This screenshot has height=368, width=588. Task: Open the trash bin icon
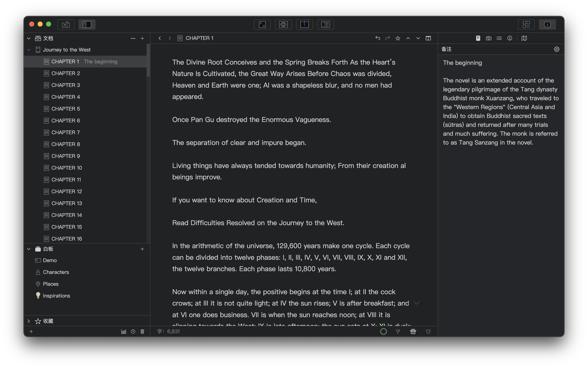(143, 331)
